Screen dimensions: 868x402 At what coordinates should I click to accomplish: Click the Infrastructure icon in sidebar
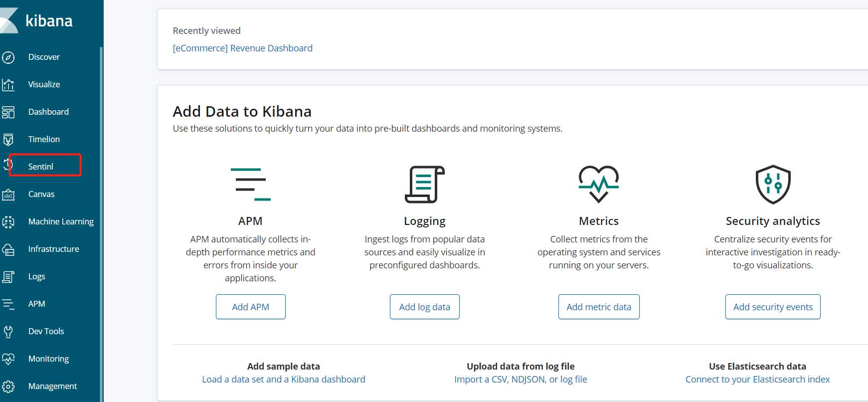point(8,249)
